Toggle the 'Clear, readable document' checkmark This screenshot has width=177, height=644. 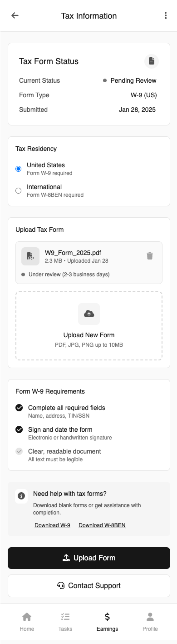tap(19, 451)
